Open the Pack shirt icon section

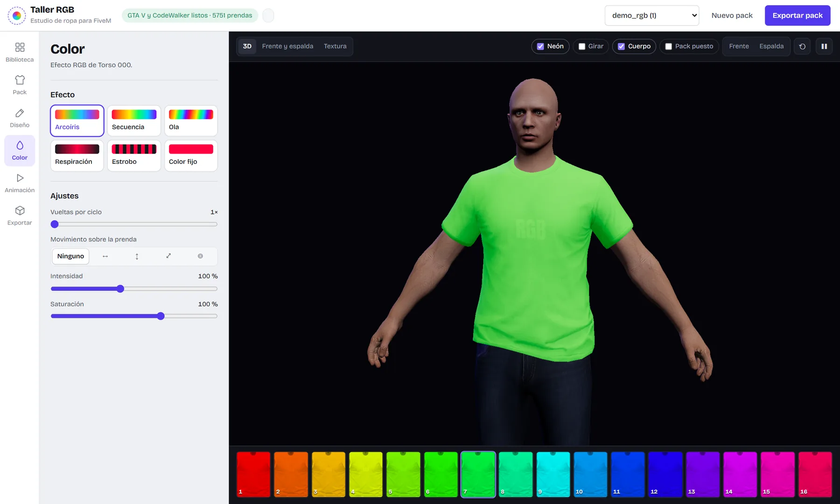click(x=20, y=85)
